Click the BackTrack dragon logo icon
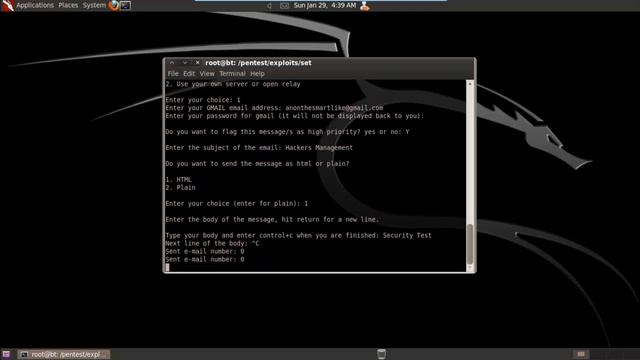640x360 pixels. tap(7, 5)
